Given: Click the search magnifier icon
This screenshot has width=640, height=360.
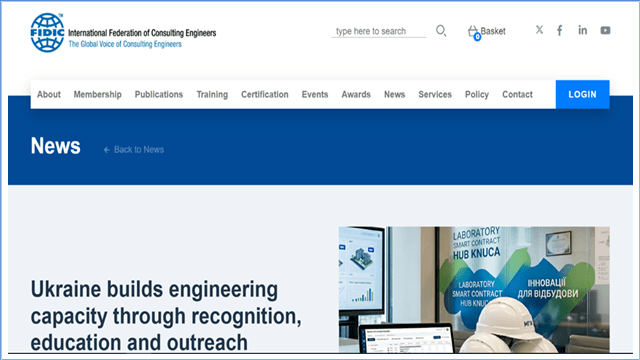Looking at the screenshot, I should click(x=441, y=31).
